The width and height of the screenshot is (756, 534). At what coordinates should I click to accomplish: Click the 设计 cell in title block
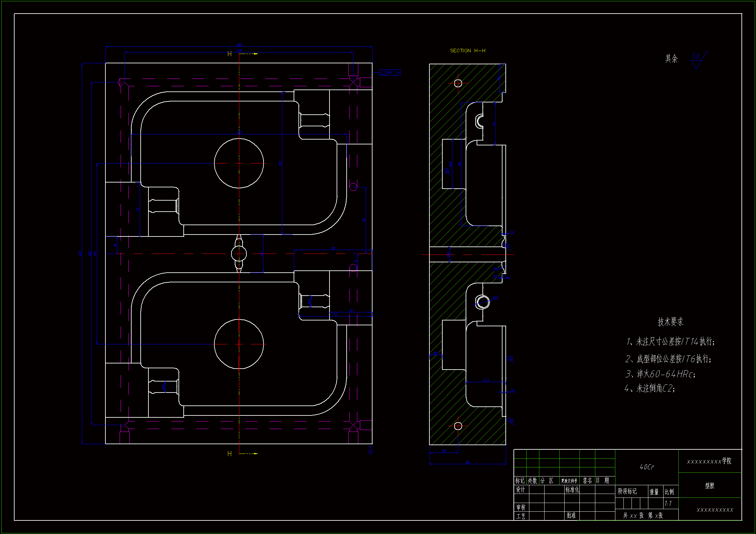(x=521, y=490)
